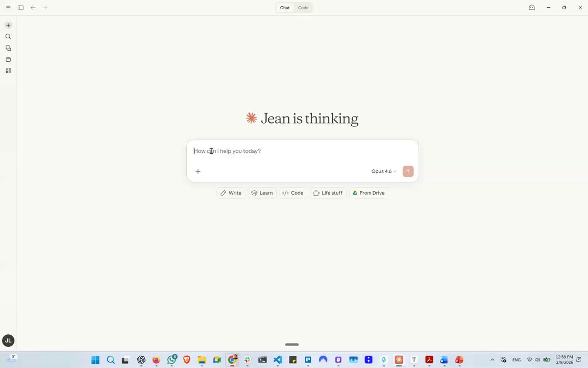The height and width of the screenshot is (368, 588).
Task: Open Wi-Fi network settings in the tray
Action: (529, 360)
